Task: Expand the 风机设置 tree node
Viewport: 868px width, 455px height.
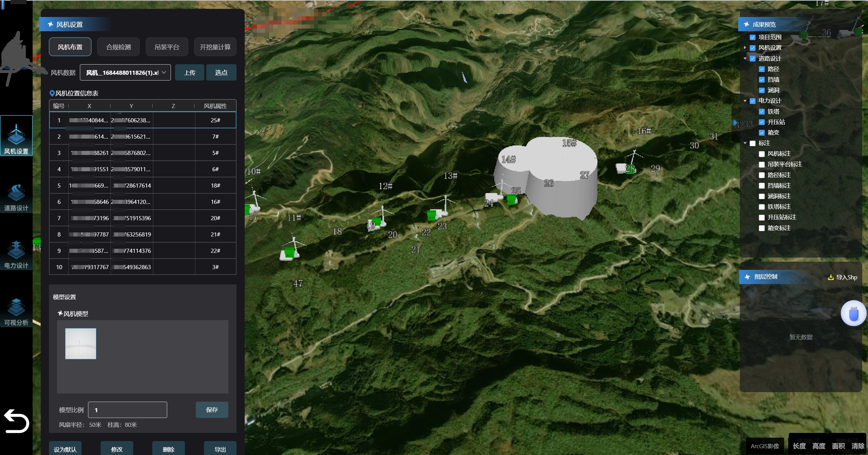Action: pos(745,48)
